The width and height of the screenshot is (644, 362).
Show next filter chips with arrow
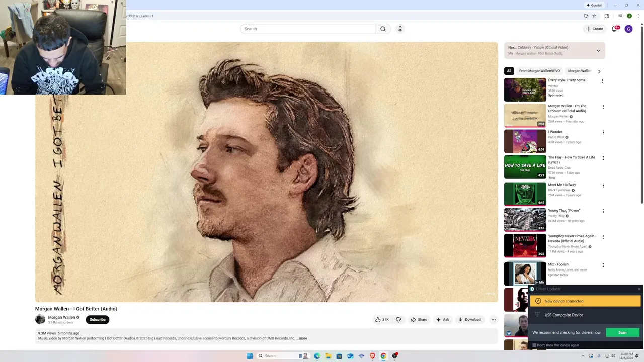pos(599,71)
